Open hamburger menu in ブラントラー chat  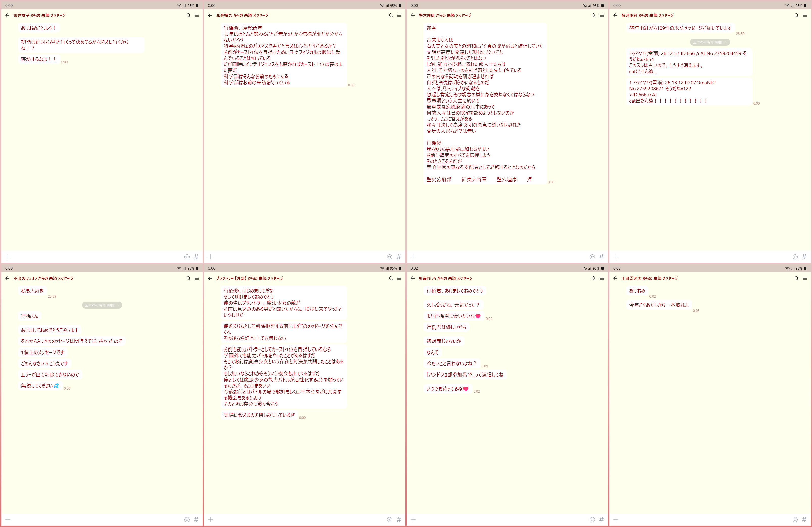[x=399, y=278]
